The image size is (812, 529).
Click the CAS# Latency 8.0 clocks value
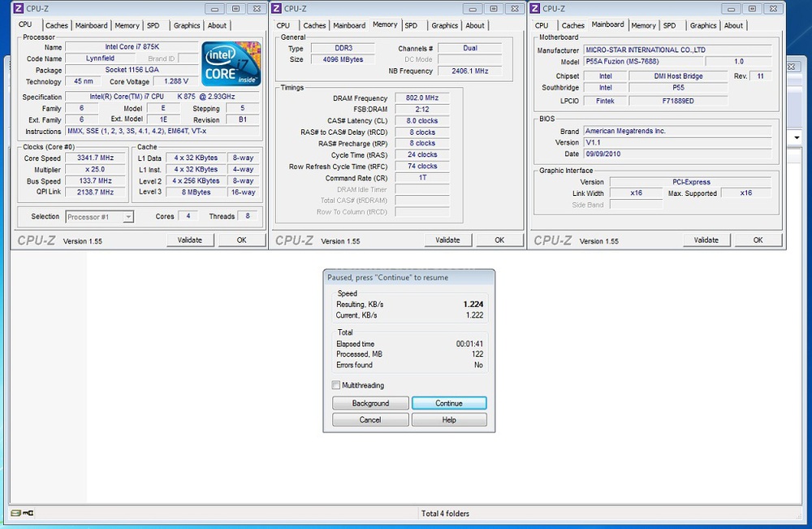click(422, 120)
